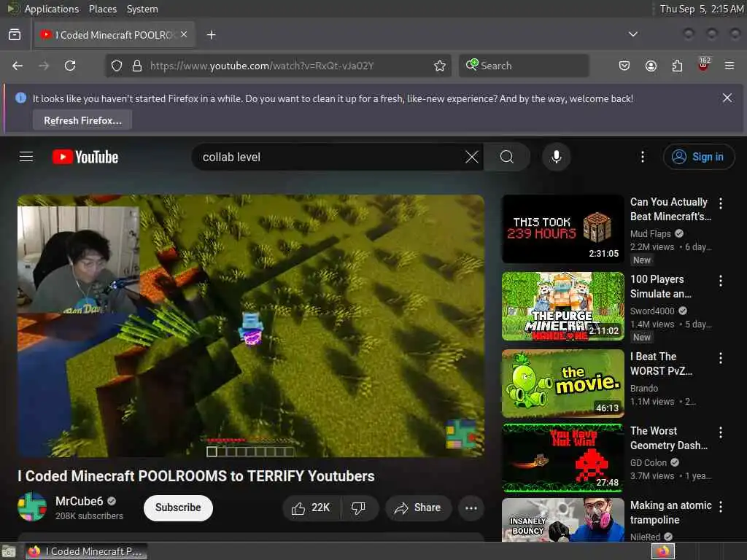Image resolution: width=747 pixels, height=560 pixels.
Task: Open Firefox View tab overview icon
Action: 15,35
